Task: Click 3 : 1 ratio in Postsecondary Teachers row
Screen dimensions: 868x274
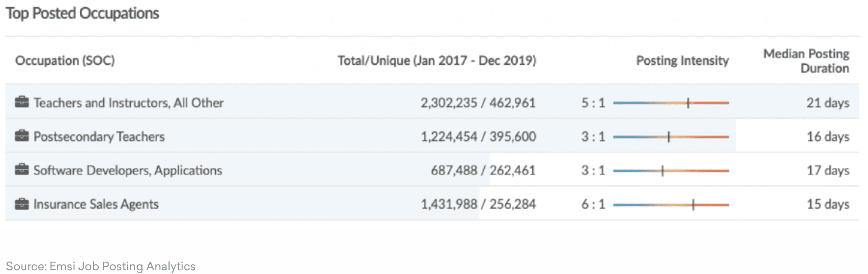Action: coord(593,136)
